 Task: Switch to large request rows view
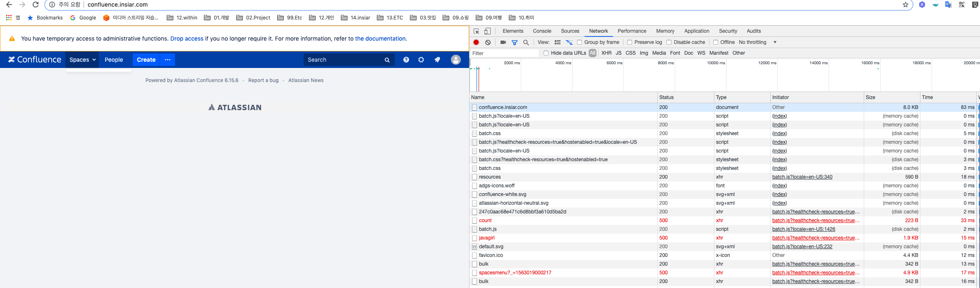(558, 42)
